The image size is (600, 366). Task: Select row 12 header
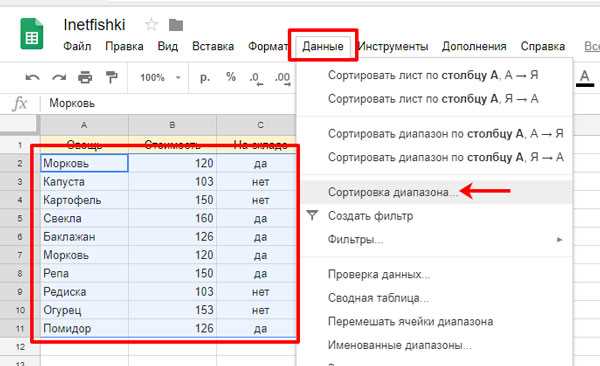[x=20, y=347]
